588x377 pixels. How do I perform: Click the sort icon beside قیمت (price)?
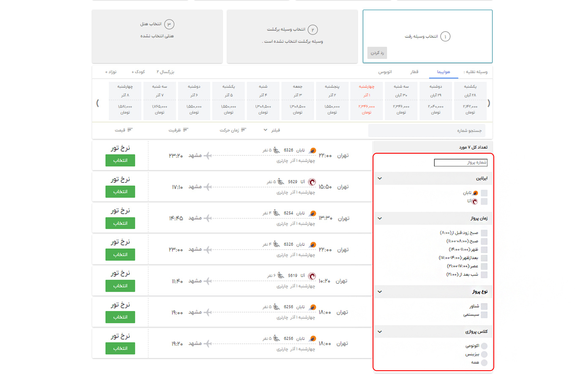pyautogui.click(x=130, y=130)
